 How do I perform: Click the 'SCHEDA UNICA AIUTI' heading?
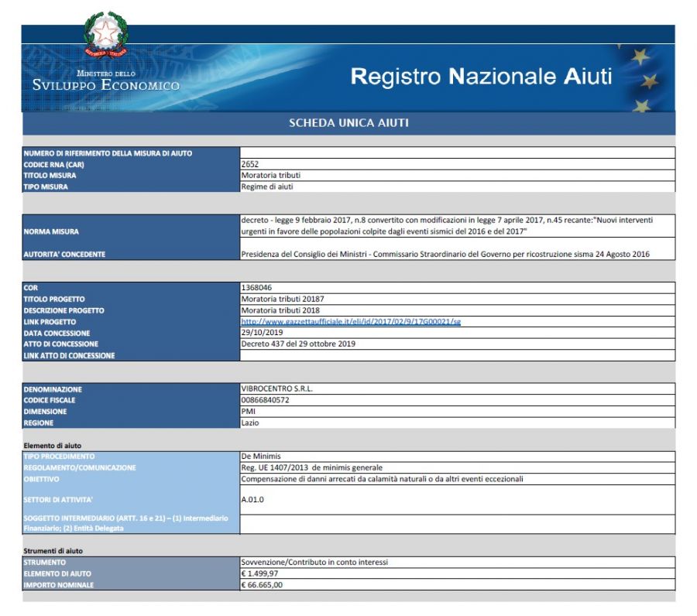(x=348, y=123)
